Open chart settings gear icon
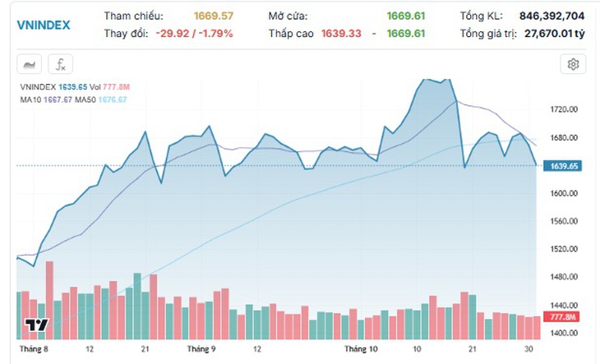Viewport: 600px width, 364px height. (573, 64)
